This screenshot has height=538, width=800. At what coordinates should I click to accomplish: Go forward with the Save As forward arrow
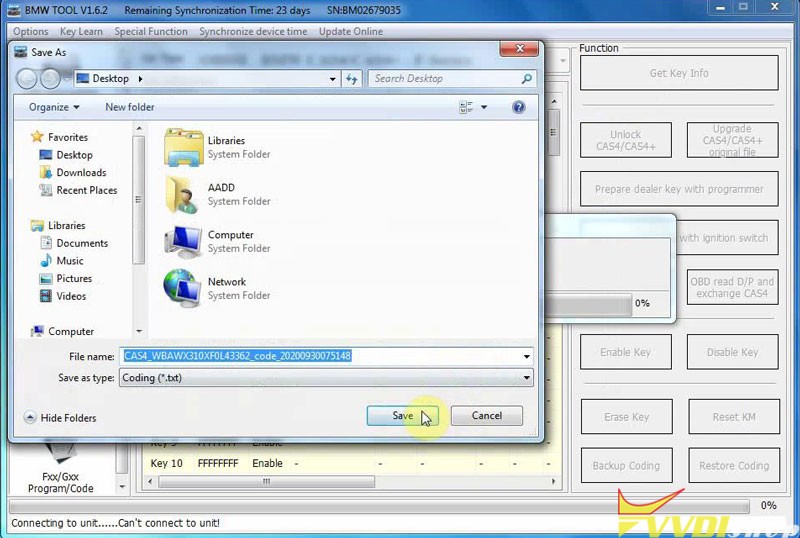(50, 79)
